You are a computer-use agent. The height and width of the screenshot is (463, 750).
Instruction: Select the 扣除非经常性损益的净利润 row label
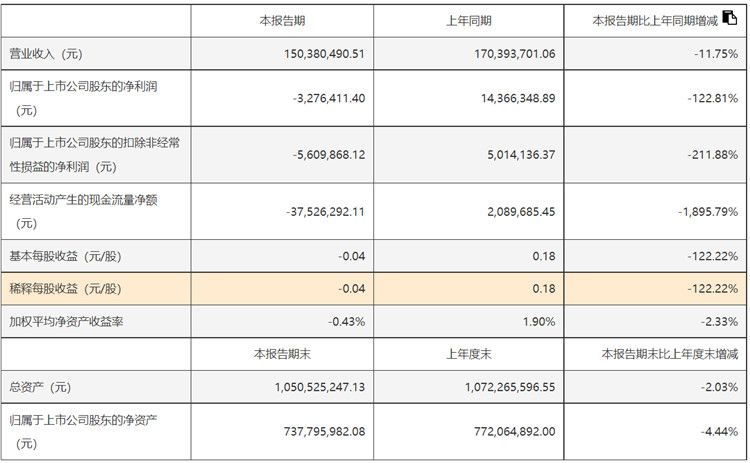93,154
